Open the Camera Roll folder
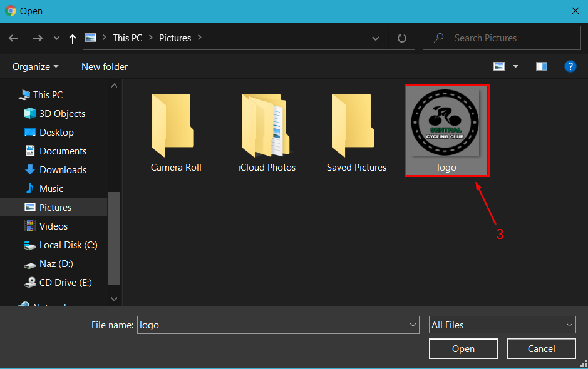The height and width of the screenshot is (369, 588). [175, 133]
